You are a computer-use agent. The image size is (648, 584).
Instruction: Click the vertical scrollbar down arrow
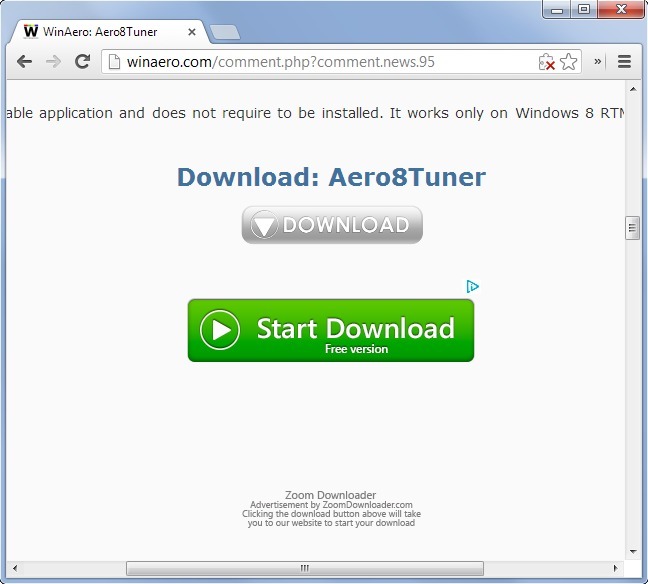633,552
